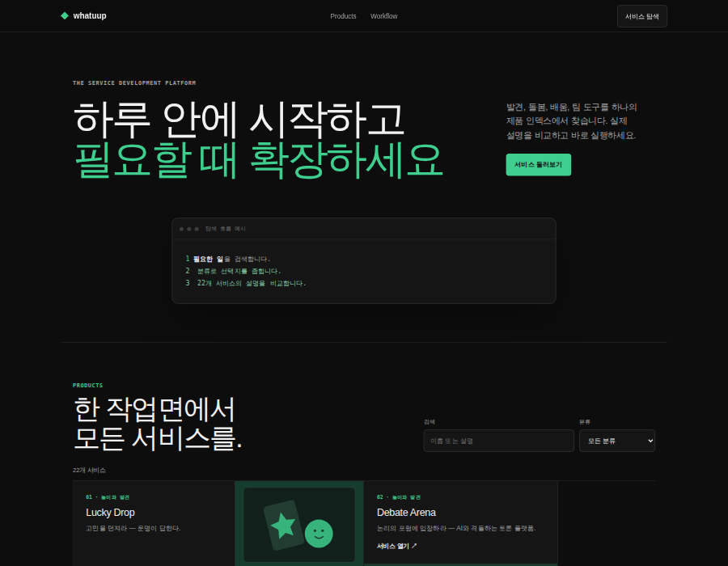This screenshot has height=566, width=728.
Task: Click the Debate Arena description text
Action: point(456,529)
